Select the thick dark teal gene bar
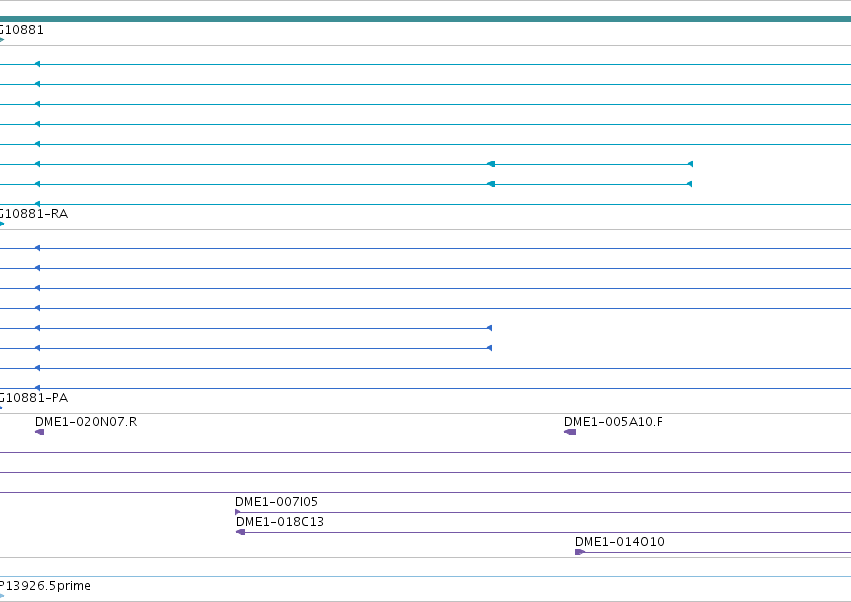 pos(426,19)
